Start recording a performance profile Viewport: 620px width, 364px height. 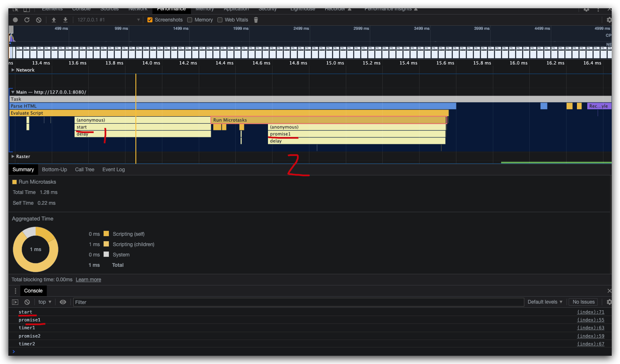click(x=15, y=20)
